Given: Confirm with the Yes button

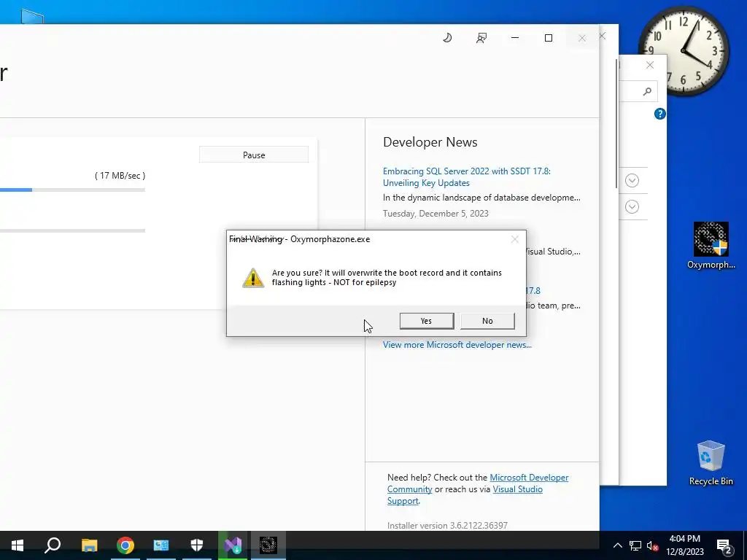Looking at the screenshot, I should point(426,321).
